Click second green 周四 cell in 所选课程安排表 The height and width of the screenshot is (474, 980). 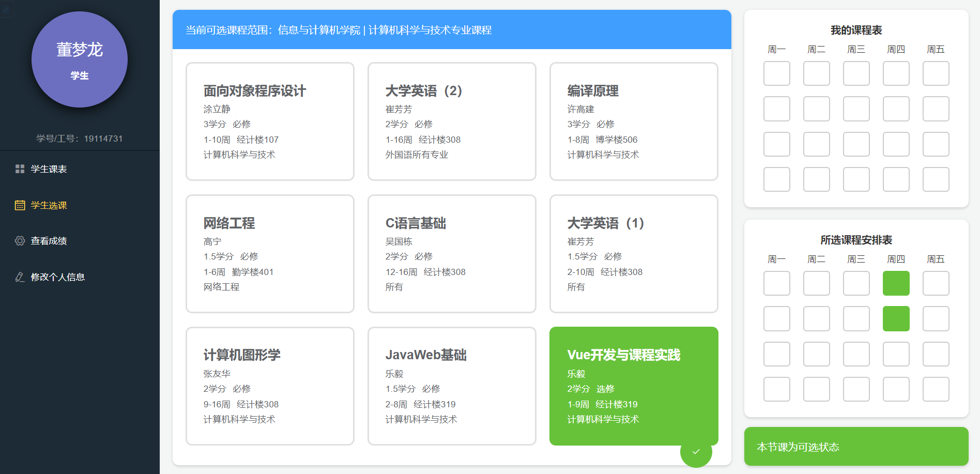click(896, 319)
